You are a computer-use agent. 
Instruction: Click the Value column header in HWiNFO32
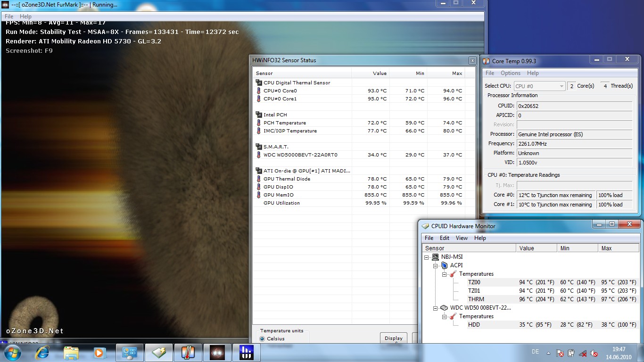pyautogui.click(x=371, y=73)
